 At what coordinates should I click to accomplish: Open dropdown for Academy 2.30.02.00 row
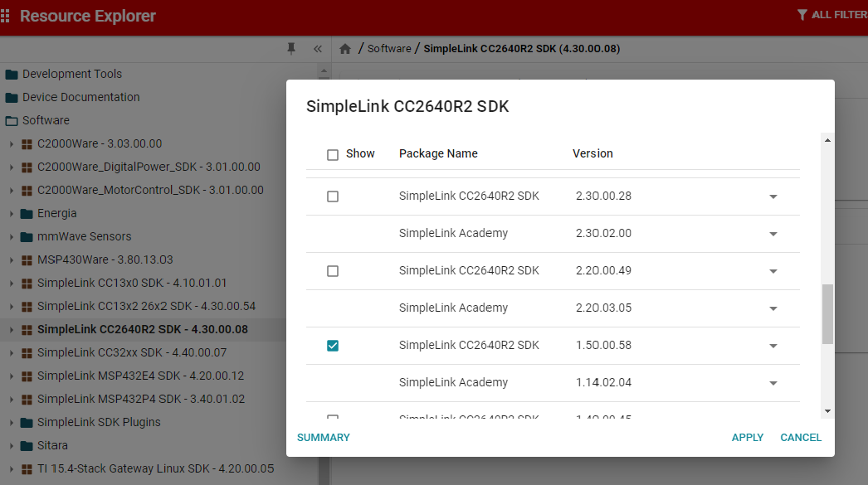[x=773, y=234]
